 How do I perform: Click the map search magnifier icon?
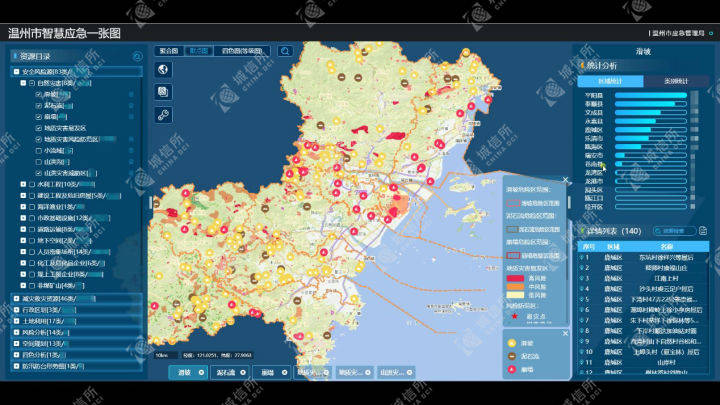click(x=285, y=51)
